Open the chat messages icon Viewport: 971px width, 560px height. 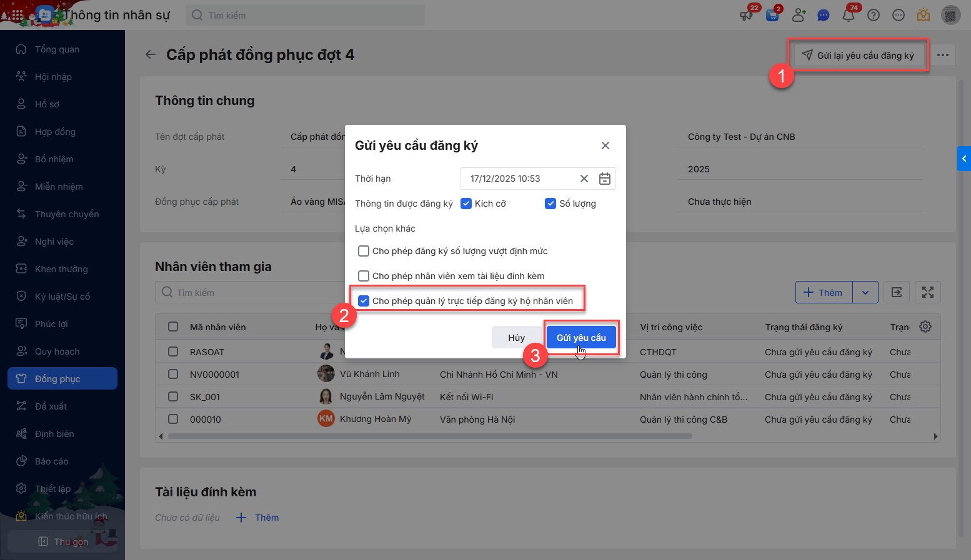tap(824, 15)
